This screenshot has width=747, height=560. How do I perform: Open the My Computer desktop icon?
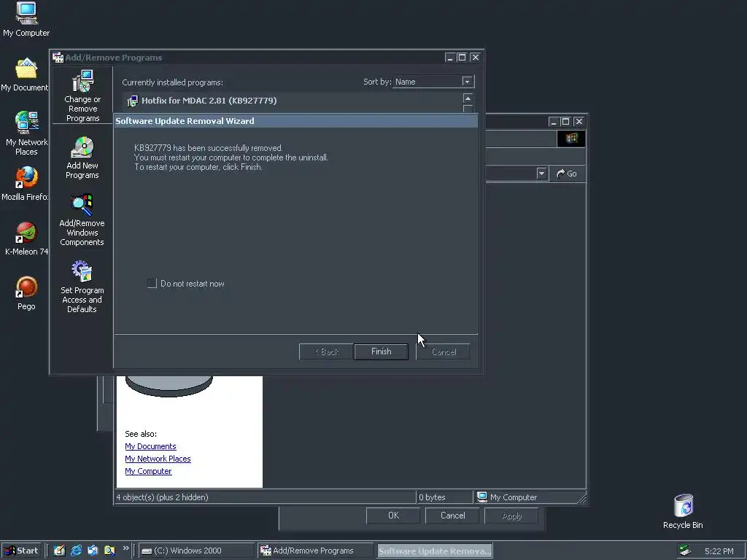click(26, 20)
